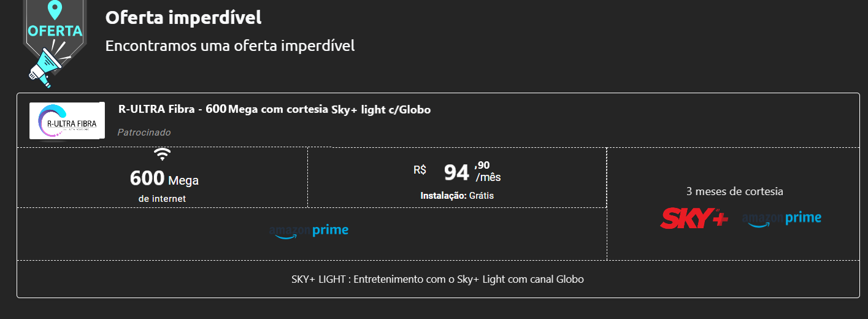868x319 pixels.
Task: Click the location pin on the offer badge
Action: [x=55, y=9]
